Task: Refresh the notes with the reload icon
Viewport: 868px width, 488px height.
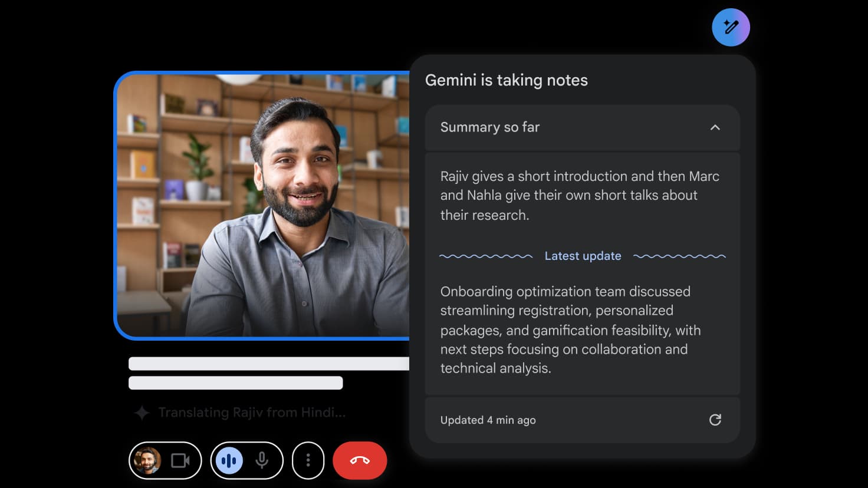Action: click(x=715, y=420)
